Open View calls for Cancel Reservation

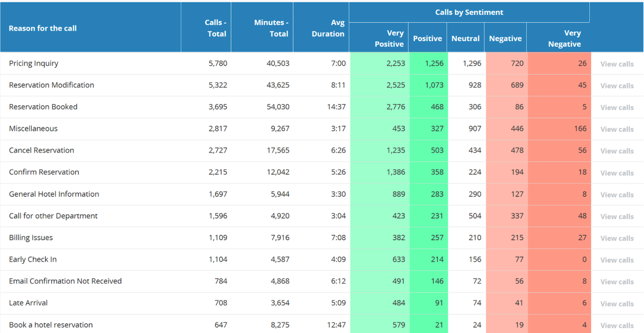click(617, 151)
